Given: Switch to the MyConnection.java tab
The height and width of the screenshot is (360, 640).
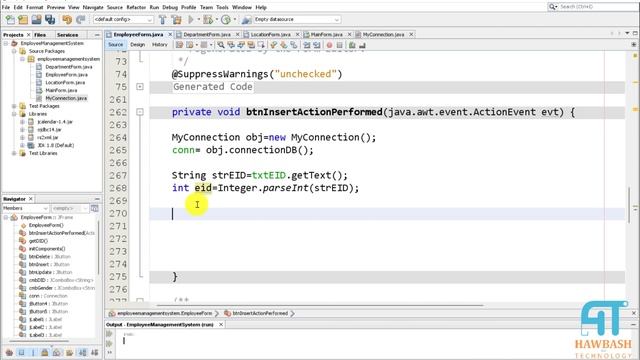Looking at the screenshot, I should tap(383, 34).
